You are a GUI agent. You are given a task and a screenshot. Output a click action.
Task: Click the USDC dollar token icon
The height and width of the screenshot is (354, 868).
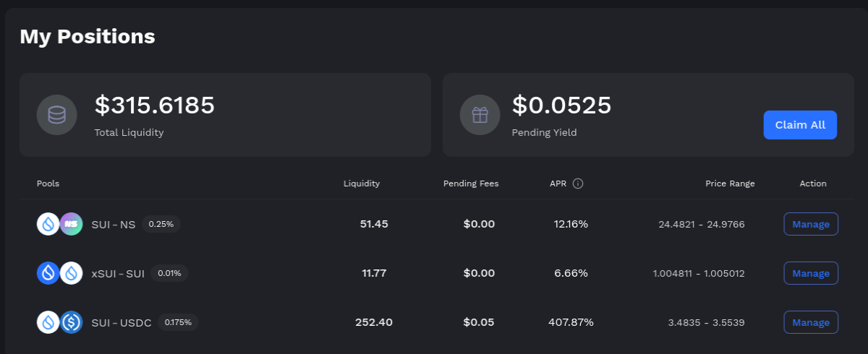tap(71, 322)
